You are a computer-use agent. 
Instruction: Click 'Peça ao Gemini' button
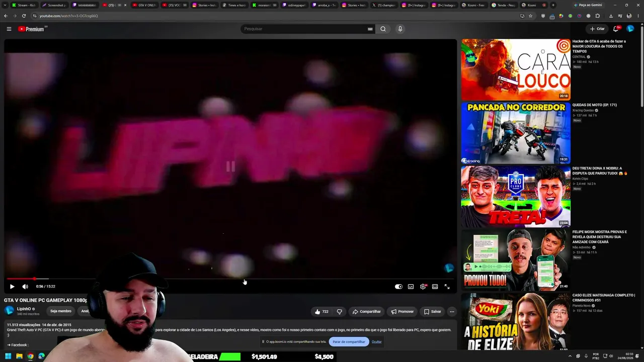[589, 5]
